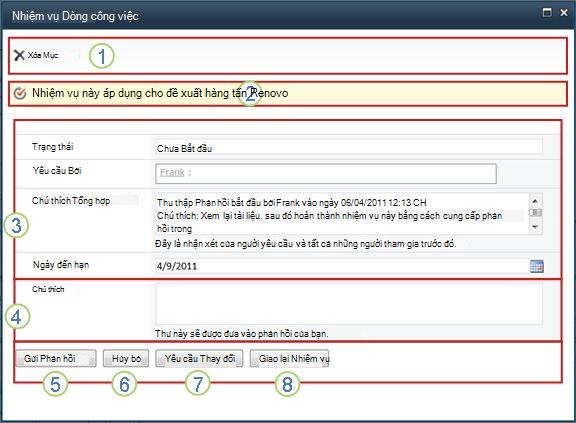Click the Trạng thái label
Viewport: 576px width, 423px height.
pos(53,147)
